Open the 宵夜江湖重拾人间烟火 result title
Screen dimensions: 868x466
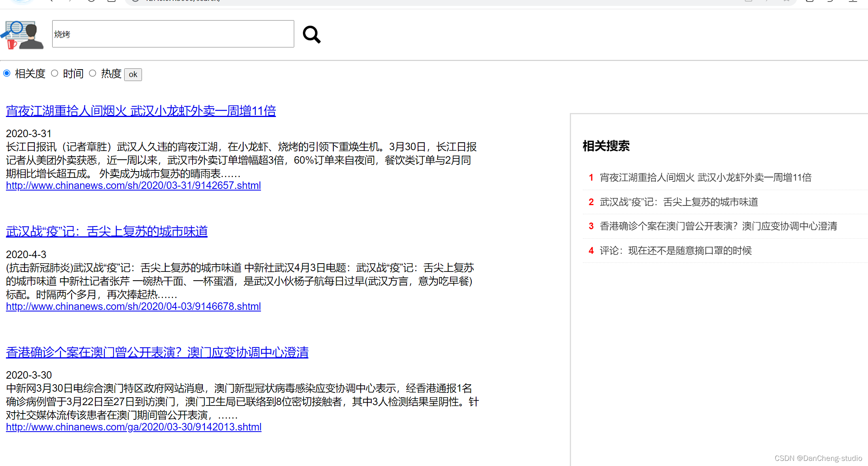(x=141, y=111)
